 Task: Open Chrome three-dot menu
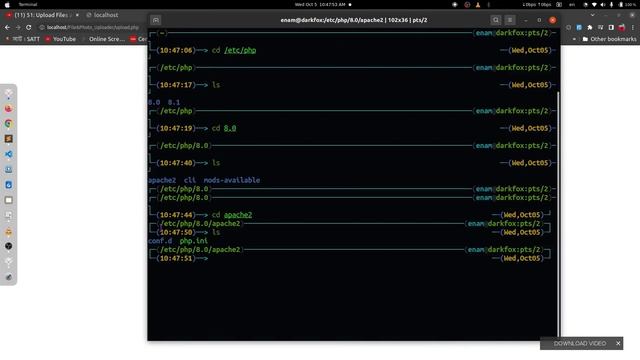coord(633,27)
